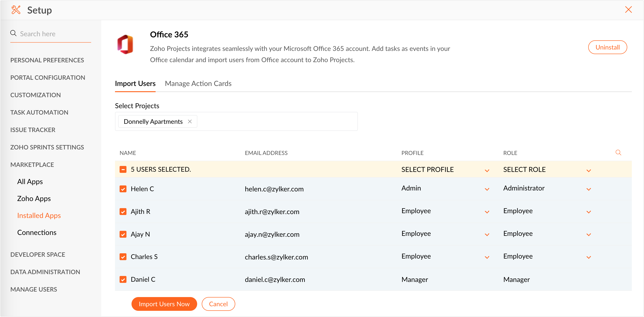This screenshot has height=317, width=644.
Task: Uncheck Ajay N checkbox
Action: pos(123,234)
